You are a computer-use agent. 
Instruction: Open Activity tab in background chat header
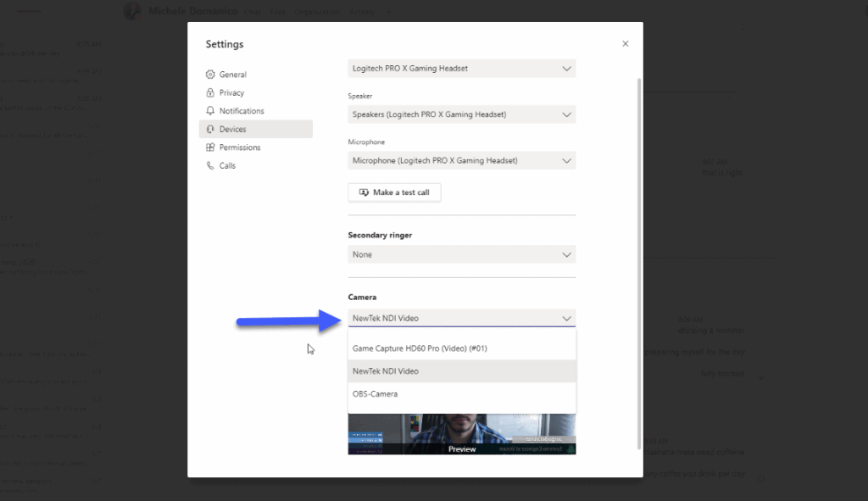(361, 12)
